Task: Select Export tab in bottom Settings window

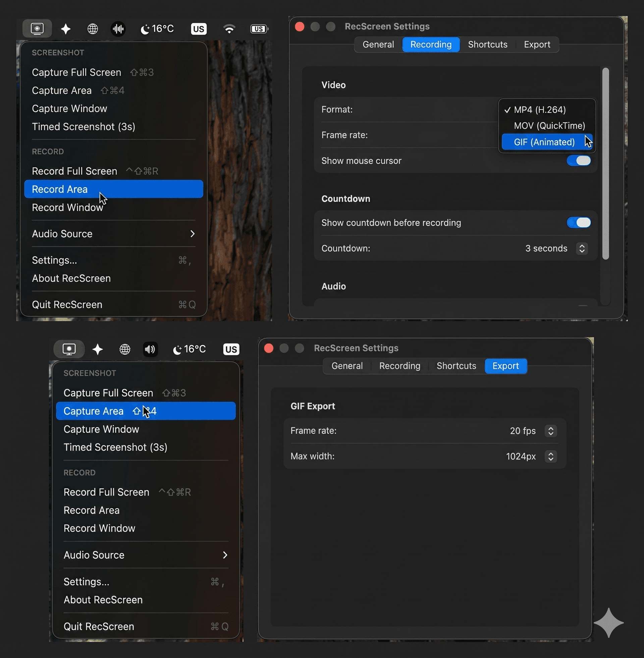Action: (506, 366)
